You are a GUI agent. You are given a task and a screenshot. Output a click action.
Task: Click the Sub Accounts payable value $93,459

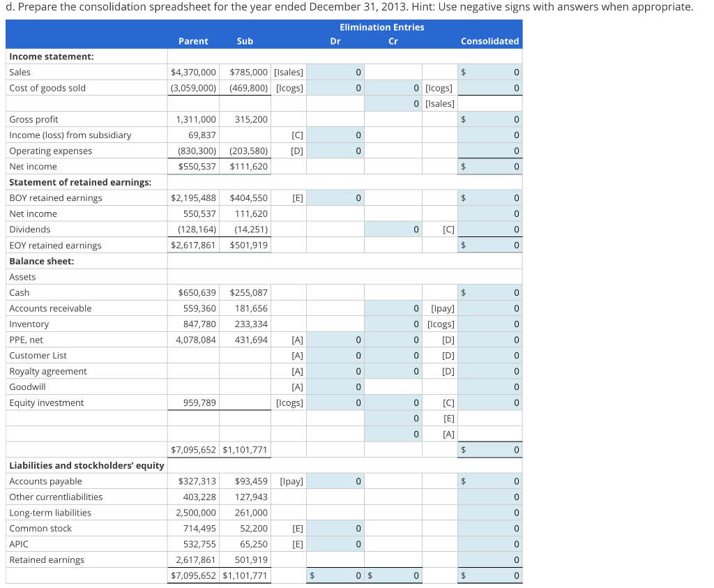(251, 481)
